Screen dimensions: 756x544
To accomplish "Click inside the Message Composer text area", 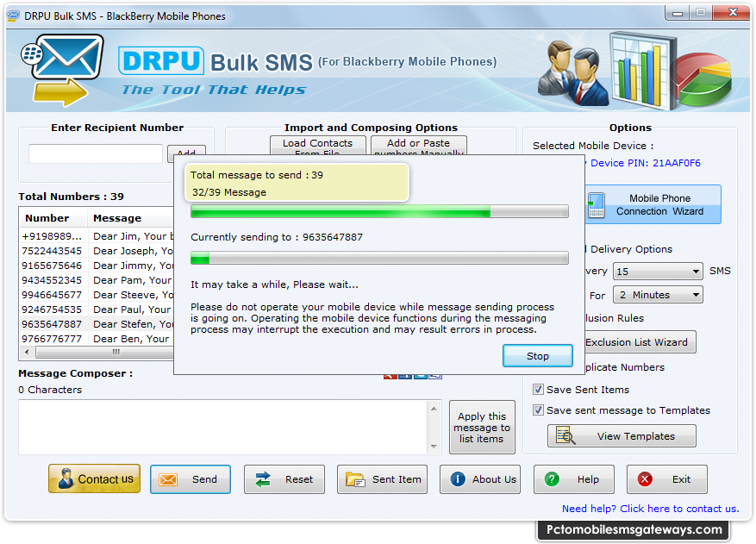I will pos(222,427).
